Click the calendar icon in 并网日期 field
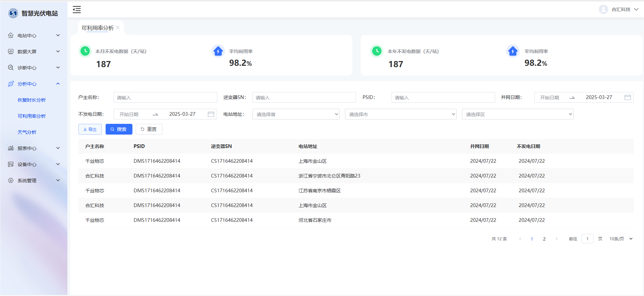This screenshot has height=296, width=644. 628,97
